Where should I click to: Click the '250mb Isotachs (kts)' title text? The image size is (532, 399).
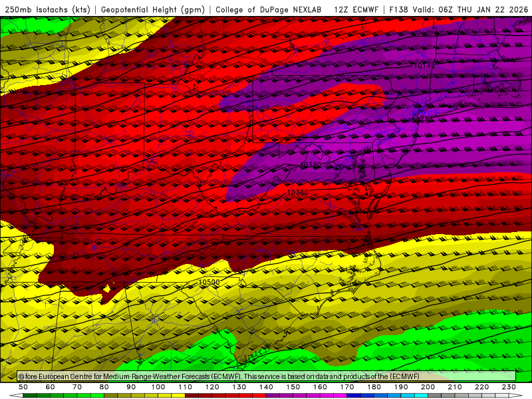coord(47,9)
